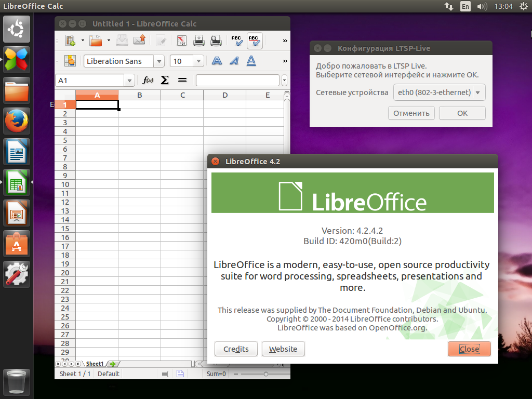Open the clock showing 13:04

point(503,6)
